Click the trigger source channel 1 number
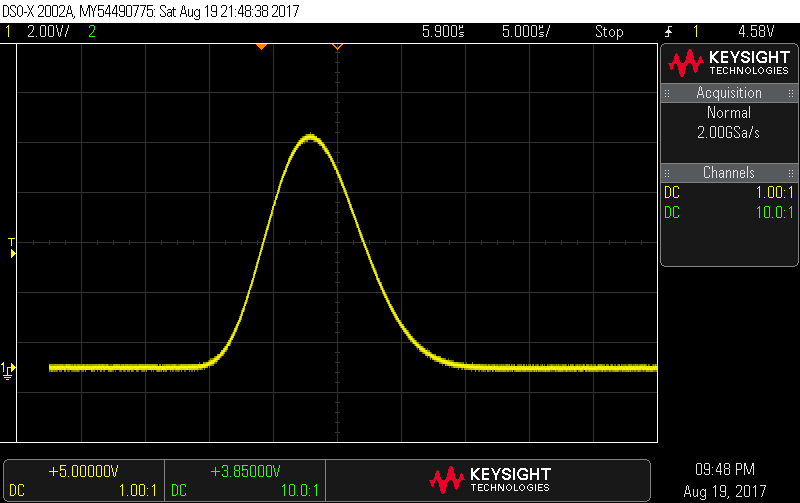The width and height of the screenshot is (800, 503). (x=695, y=32)
